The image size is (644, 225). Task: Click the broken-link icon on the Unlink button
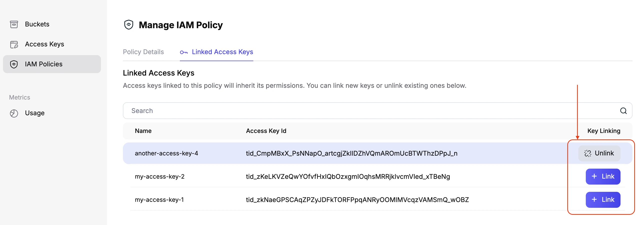point(588,153)
